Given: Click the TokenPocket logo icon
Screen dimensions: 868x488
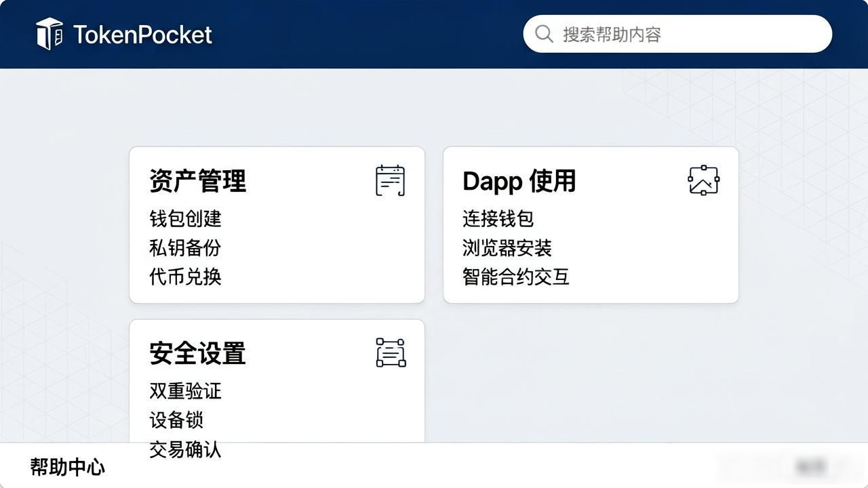Looking at the screenshot, I should pyautogui.click(x=50, y=34).
